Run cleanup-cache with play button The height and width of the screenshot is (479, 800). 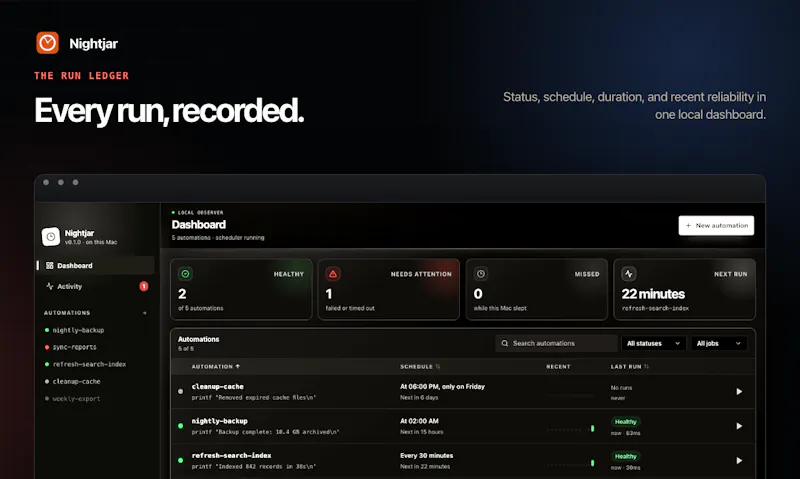pos(739,392)
